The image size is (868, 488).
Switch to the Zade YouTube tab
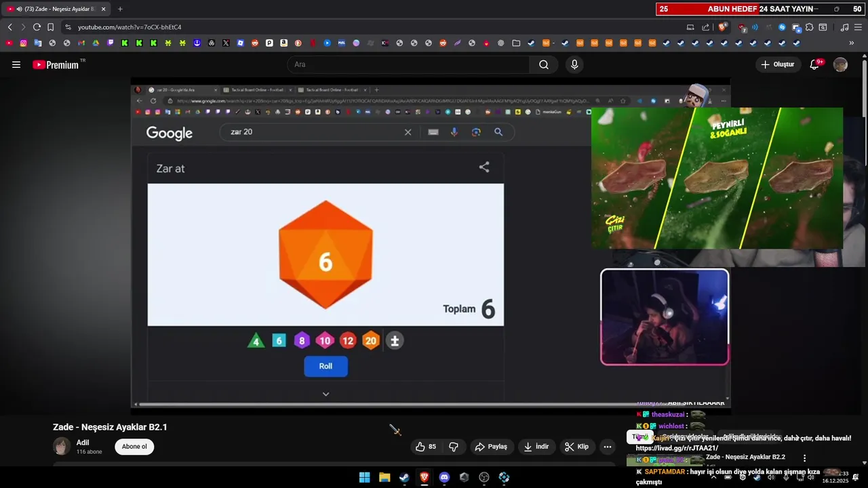coord(56,9)
